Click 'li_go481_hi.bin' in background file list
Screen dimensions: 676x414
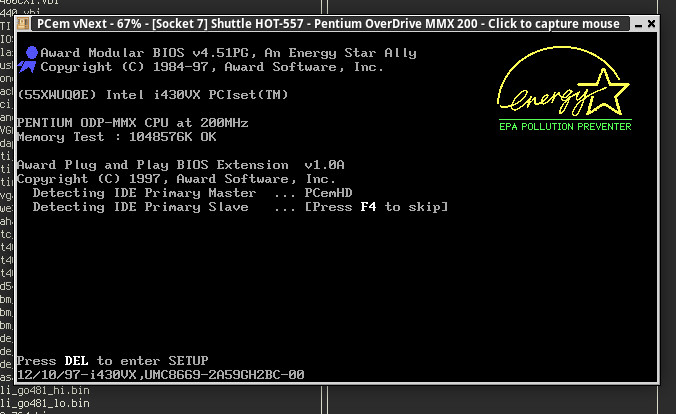tap(45, 391)
